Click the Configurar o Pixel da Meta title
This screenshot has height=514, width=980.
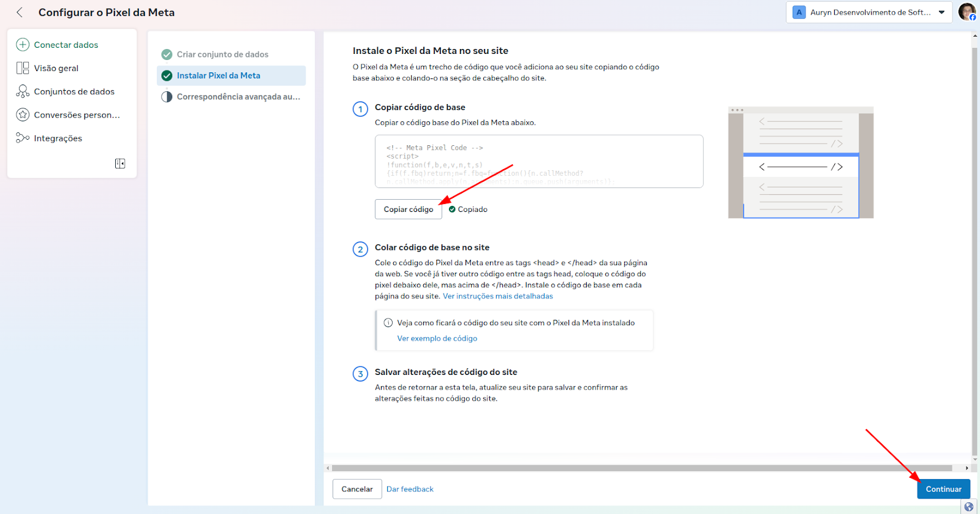(x=107, y=12)
